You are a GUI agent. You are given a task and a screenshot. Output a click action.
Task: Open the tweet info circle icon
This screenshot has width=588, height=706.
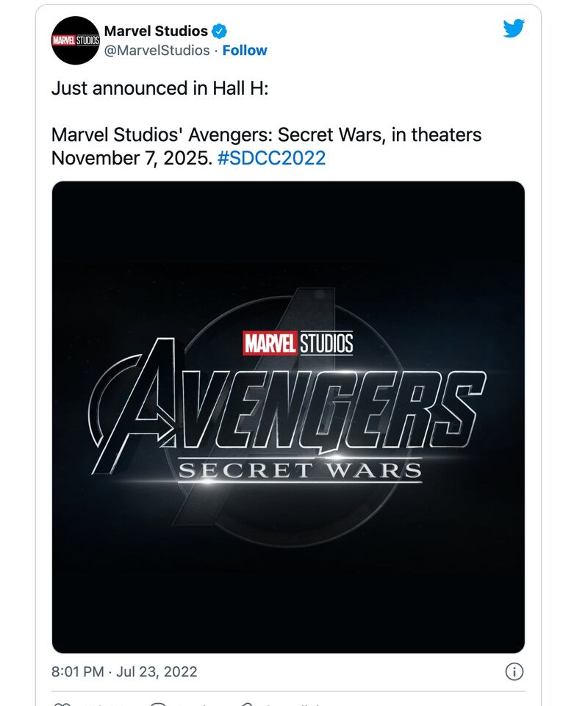pos(514,671)
